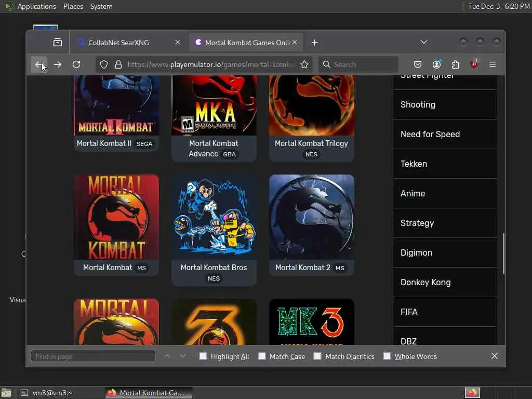Open the Mortal Kombat II SEGA game

pos(116,113)
